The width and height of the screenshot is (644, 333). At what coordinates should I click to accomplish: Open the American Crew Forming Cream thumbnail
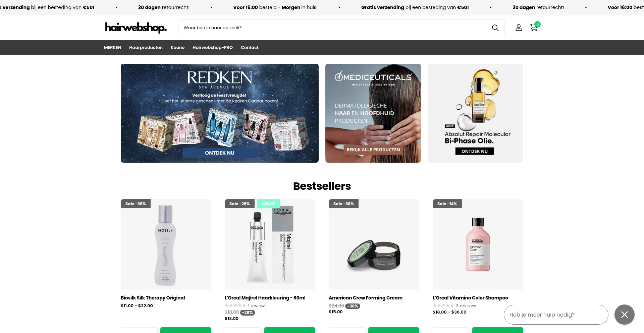(374, 244)
